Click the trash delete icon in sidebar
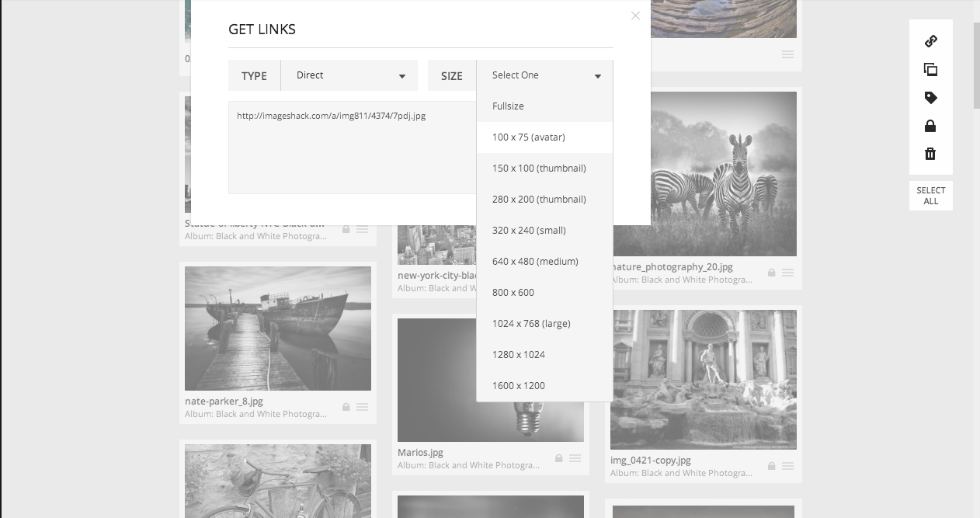980x518 pixels. point(930,154)
